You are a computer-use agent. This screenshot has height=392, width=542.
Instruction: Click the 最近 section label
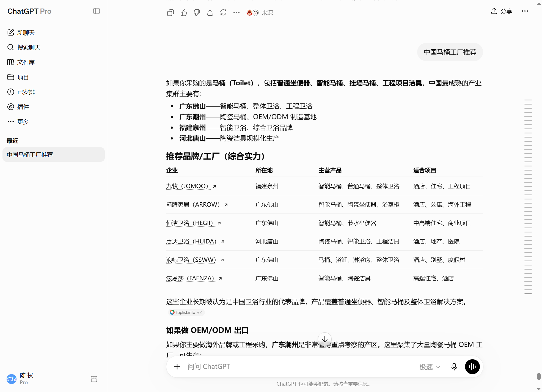pos(12,141)
